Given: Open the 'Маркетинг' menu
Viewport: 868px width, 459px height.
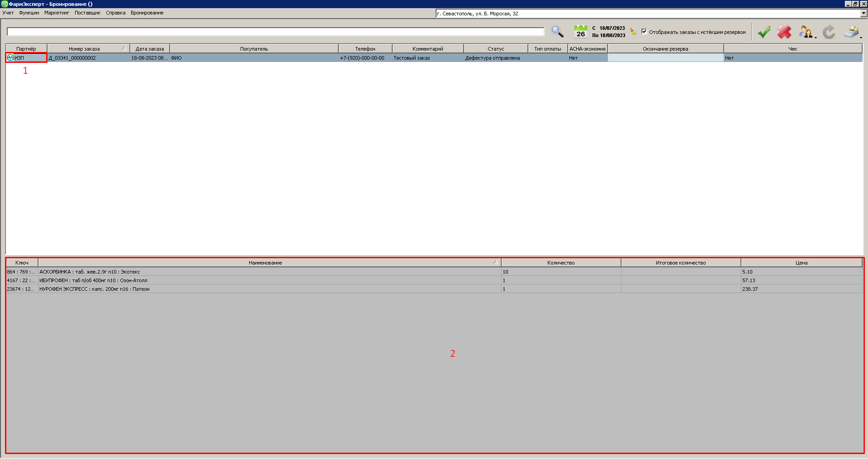Looking at the screenshot, I should click(x=57, y=13).
